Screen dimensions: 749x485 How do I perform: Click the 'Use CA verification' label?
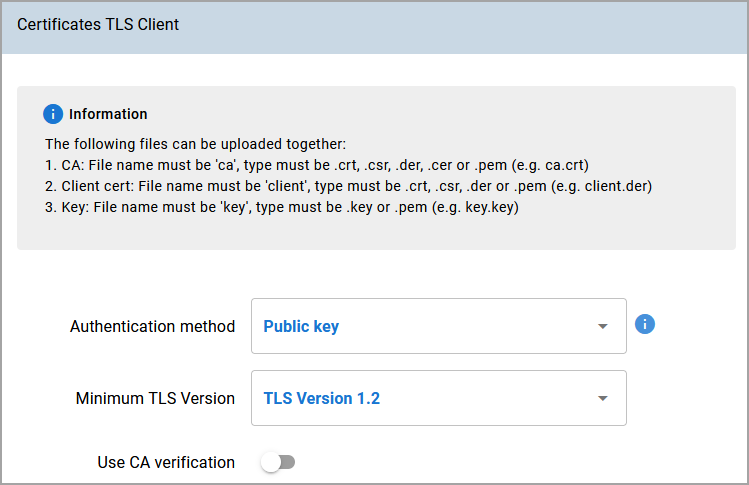point(166,463)
